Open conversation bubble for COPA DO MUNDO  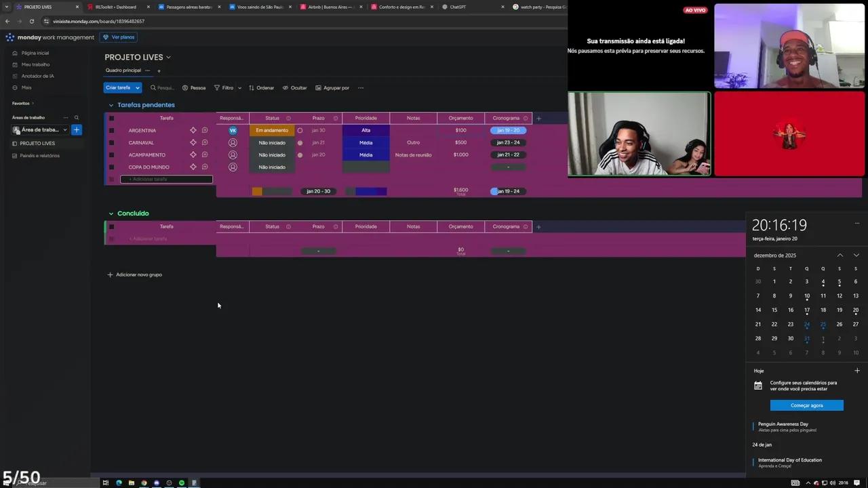[205, 167]
